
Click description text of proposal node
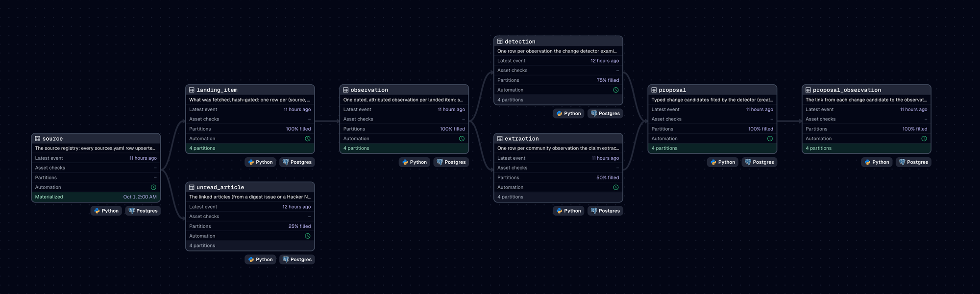712,100
